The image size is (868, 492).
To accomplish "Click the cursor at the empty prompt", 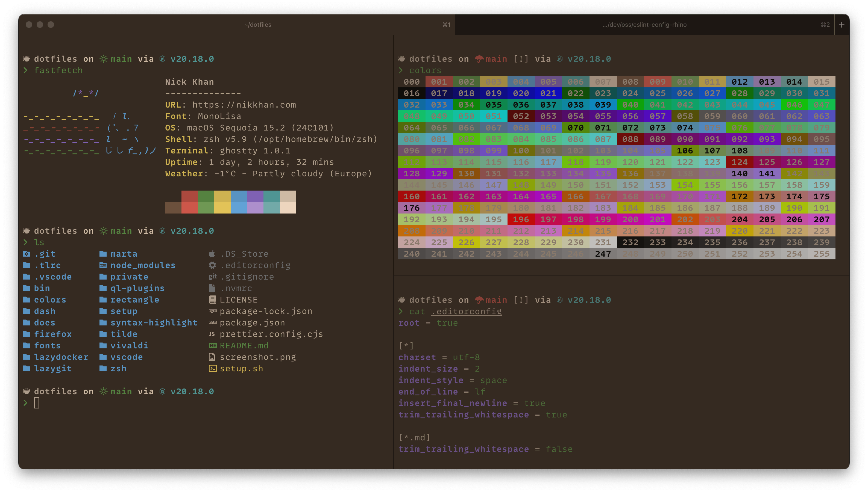I will point(37,403).
